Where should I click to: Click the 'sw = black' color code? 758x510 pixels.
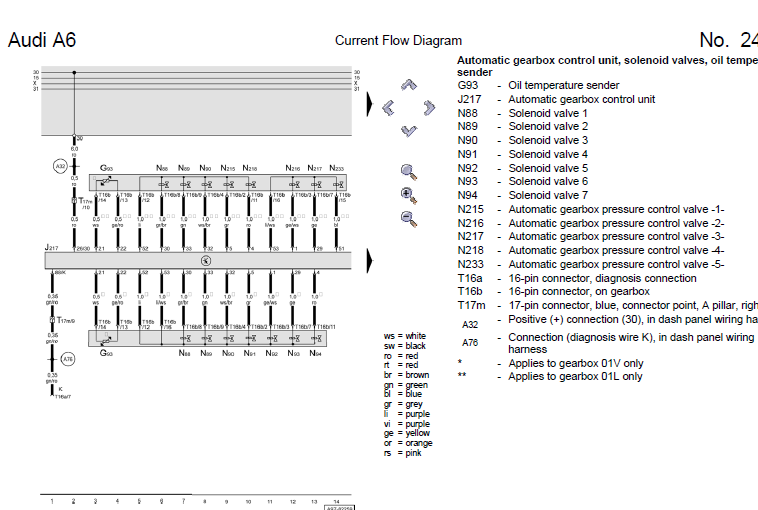pos(405,346)
